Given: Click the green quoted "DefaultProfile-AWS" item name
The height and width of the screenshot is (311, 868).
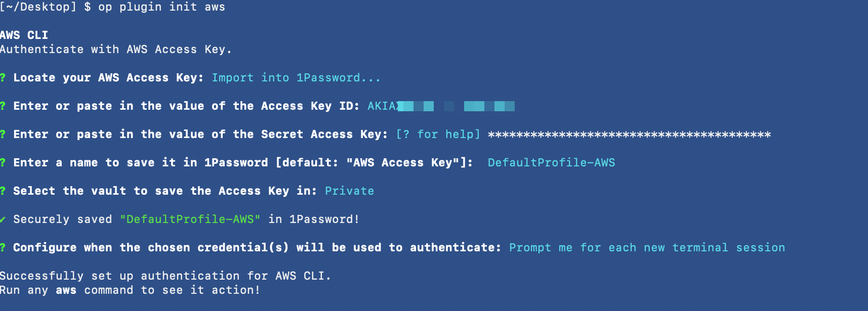Looking at the screenshot, I should click(190, 219).
